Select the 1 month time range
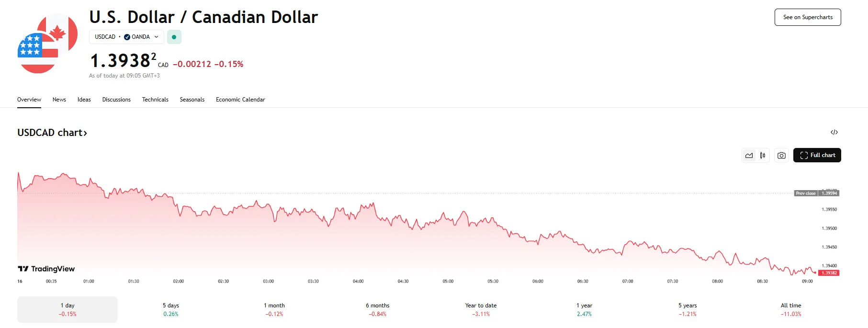 pyautogui.click(x=274, y=309)
